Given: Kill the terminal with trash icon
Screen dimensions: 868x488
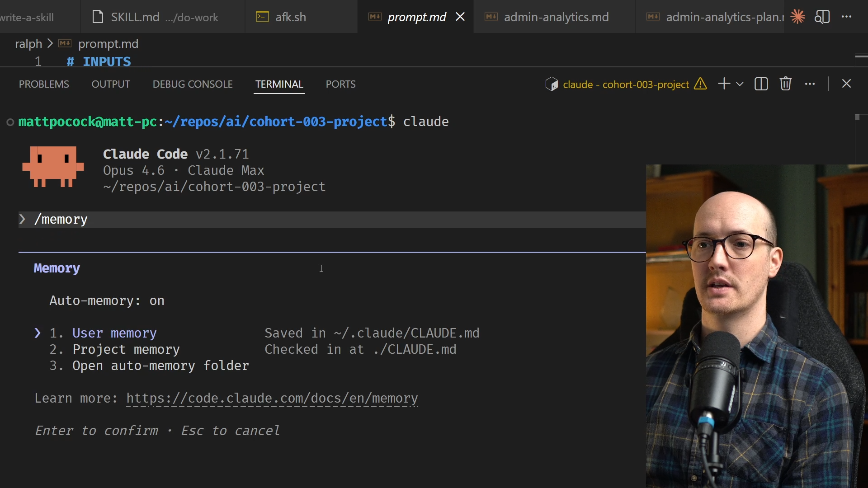Looking at the screenshot, I should (x=786, y=84).
